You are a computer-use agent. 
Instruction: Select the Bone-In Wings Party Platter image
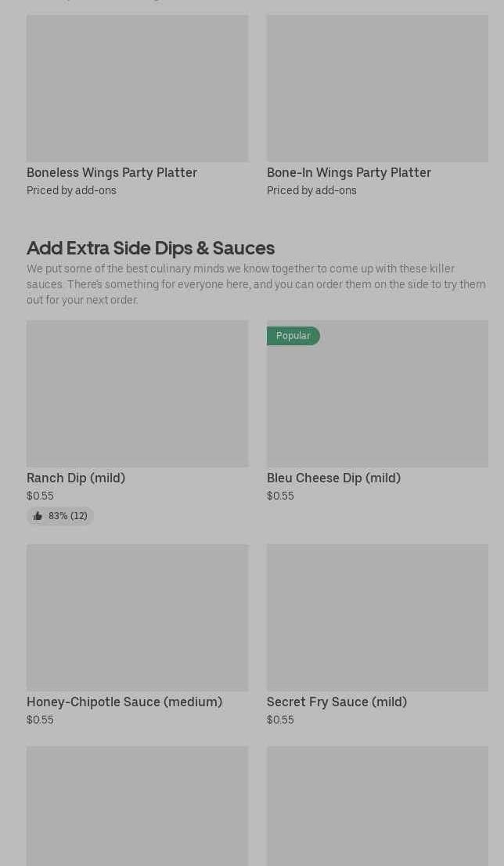pos(377,88)
